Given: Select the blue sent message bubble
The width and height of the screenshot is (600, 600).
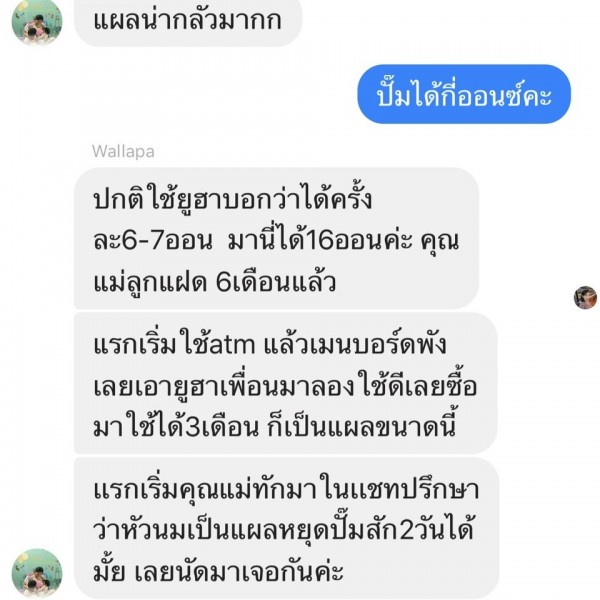Looking at the screenshot, I should point(464,95).
